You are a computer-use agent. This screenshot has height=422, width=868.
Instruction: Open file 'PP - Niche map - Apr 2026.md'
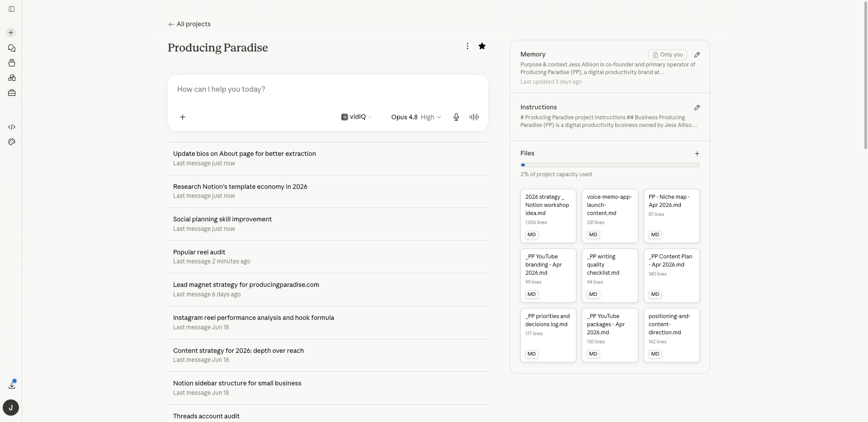671,216
